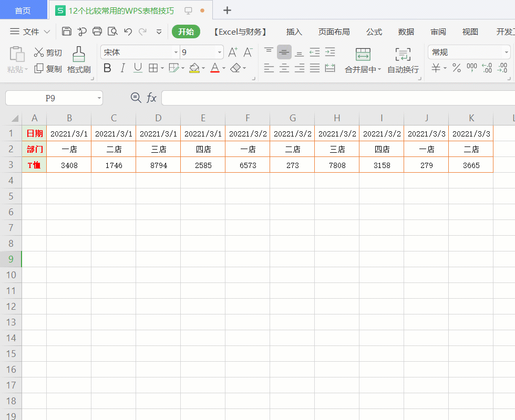Toggle Underline formatting
The width and height of the screenshot is (515, 420).
[138, 68]
